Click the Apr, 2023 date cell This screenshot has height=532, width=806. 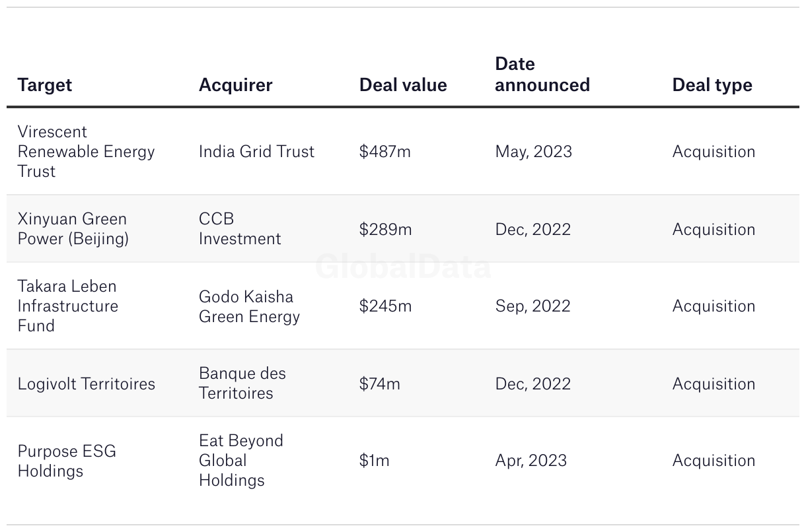(531, 460)
